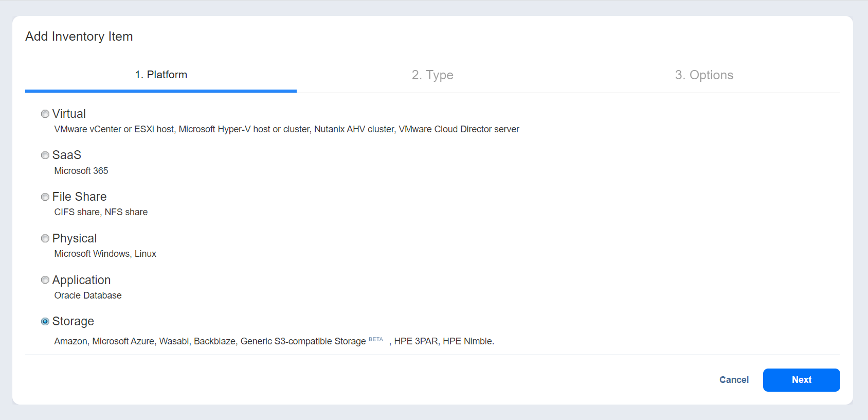Click the Microsoft 365 description text

(x=81, y=171)
